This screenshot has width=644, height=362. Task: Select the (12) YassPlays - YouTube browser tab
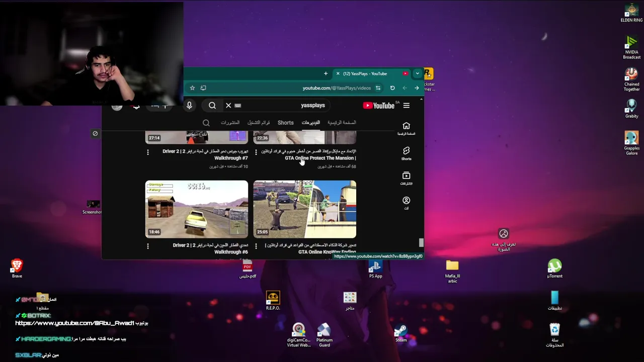[x=371, y=74]
